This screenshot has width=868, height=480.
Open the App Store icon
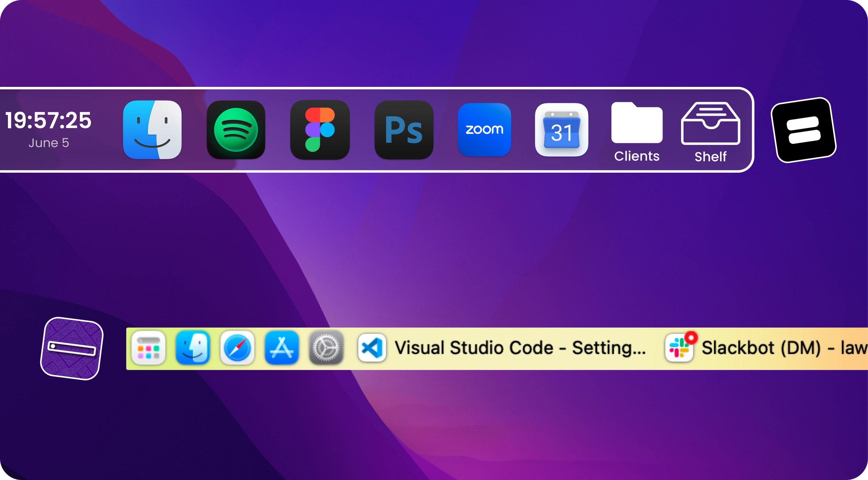pos(282,348)
